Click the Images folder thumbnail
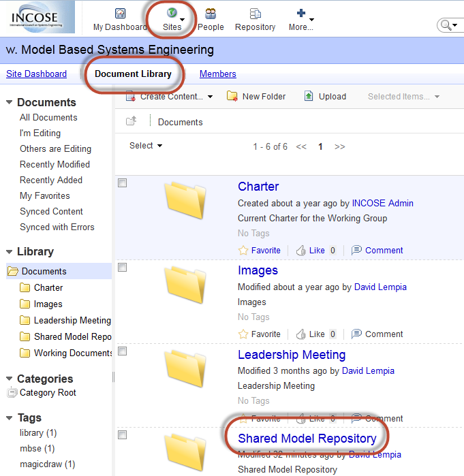Screen dimensions: 464x476 (x=185, y=284)
